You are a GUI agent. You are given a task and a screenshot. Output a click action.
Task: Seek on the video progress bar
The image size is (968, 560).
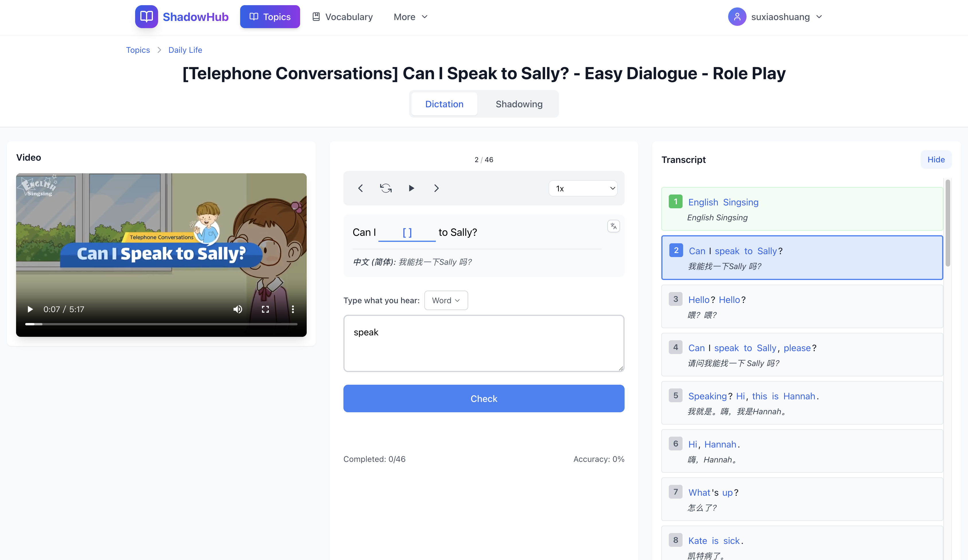click(161, 324)
